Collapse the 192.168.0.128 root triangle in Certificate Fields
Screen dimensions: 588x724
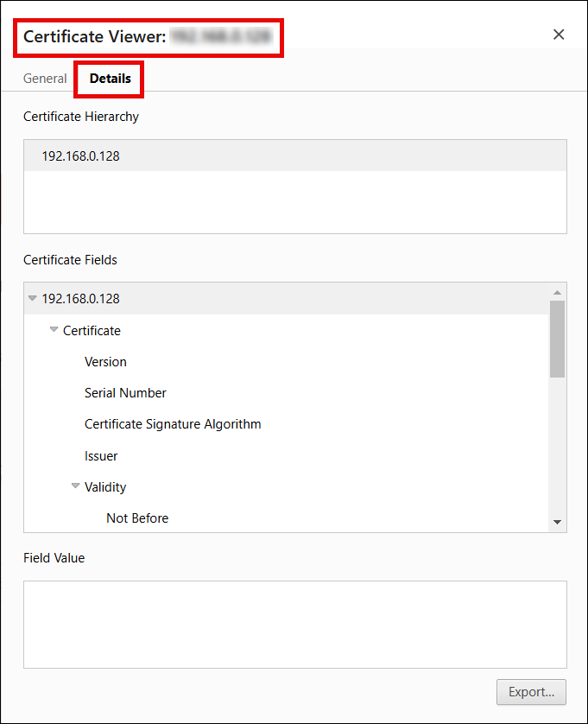33,299
